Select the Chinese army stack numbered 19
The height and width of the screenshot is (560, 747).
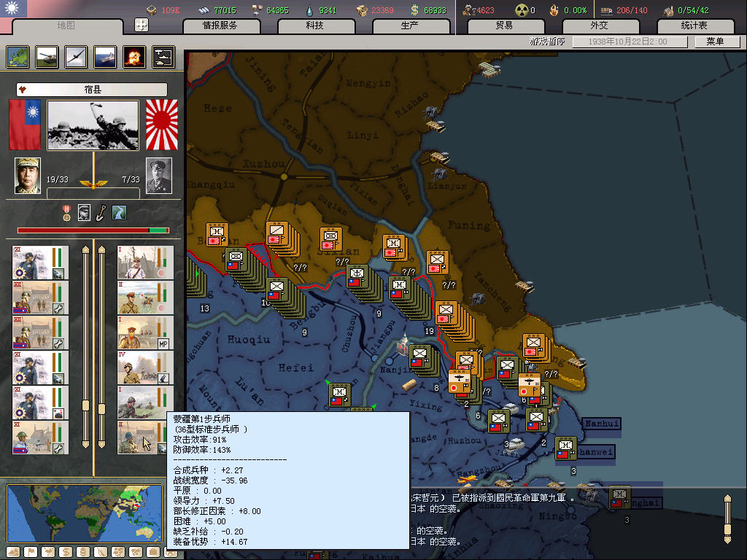[x=399, y=289]
